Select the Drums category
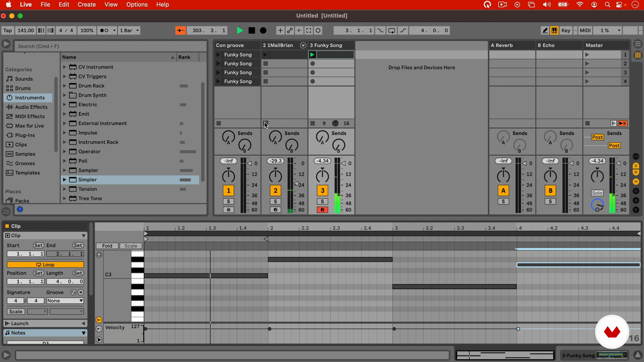The height and width of the screenshot is (362, 644). click(23, 88)
